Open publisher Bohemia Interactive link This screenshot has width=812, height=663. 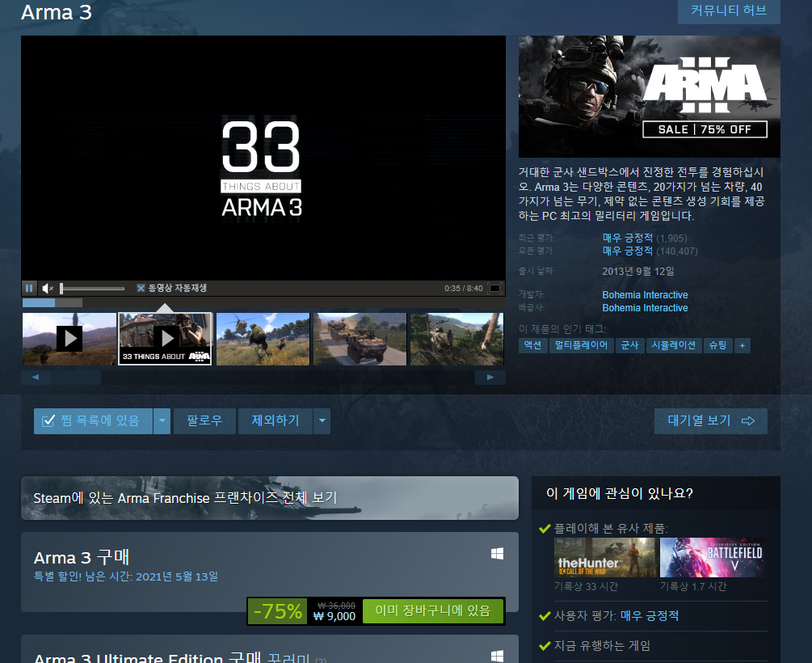click(x=645, y=308)
